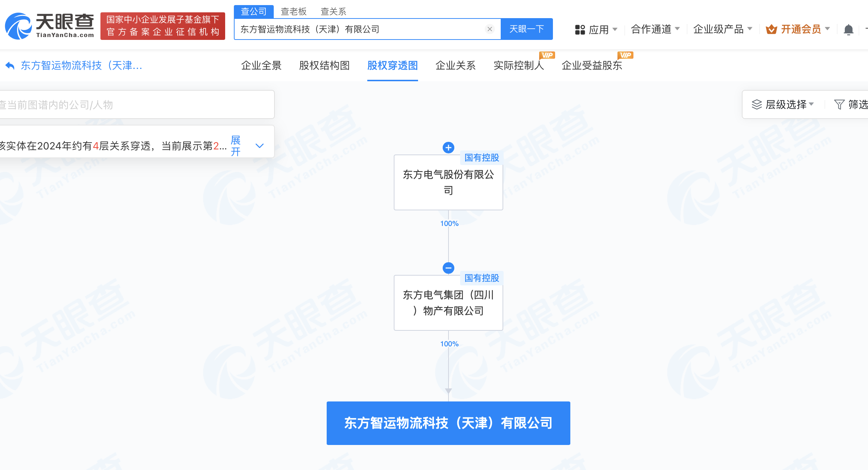This screenshot has width=868, height=470.
Task: Click the back arrow beside company name
Action: [x=10, y=66]
